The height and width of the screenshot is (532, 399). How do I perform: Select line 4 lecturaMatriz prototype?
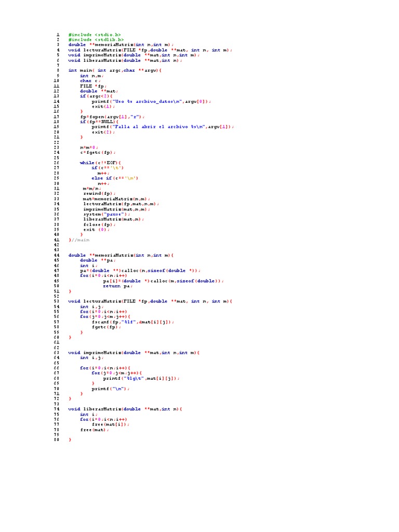coord(150,50)
